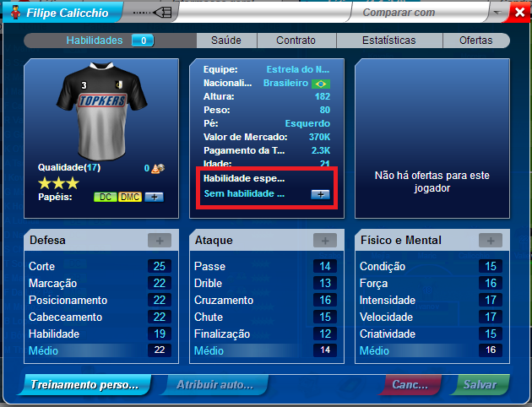Open Treinamento perso... button
Viewport: 532px width, 407px height.
tap(84, 384)
